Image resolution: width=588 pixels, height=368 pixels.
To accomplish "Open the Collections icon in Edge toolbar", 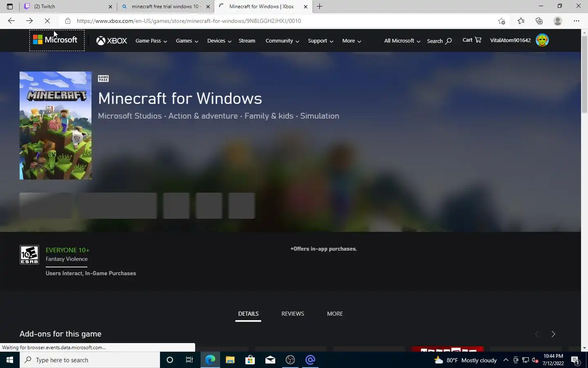I will (539, 21).
